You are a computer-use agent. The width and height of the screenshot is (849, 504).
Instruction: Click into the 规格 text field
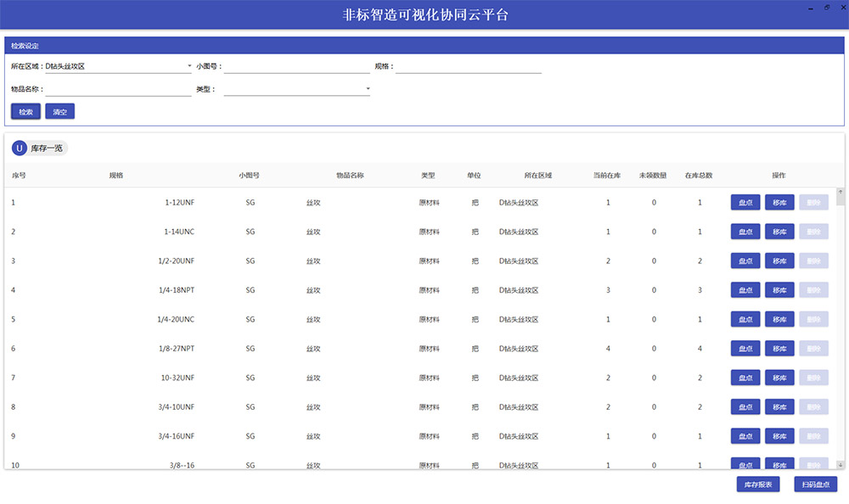(468, 66)
